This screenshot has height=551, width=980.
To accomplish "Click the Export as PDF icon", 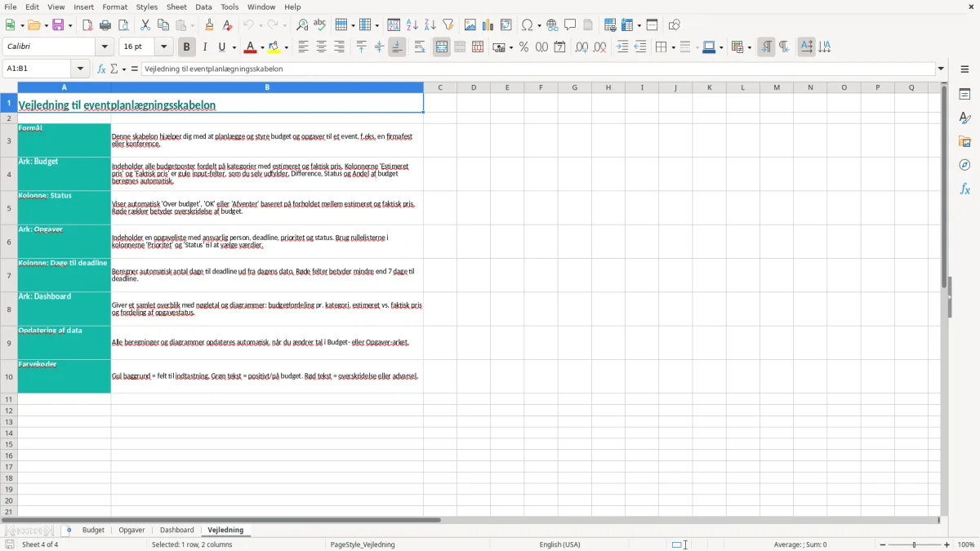I will point(87,25).
